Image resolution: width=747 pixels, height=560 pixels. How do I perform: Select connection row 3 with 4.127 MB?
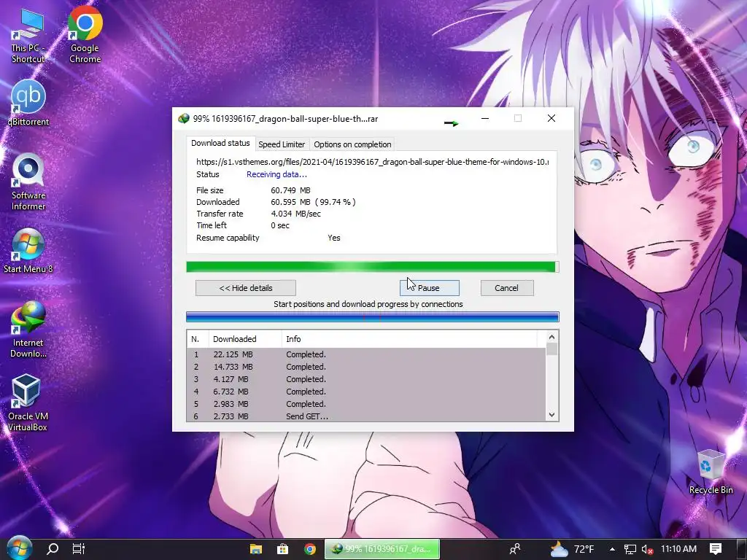pyautogui.click(x=366, y=379)
